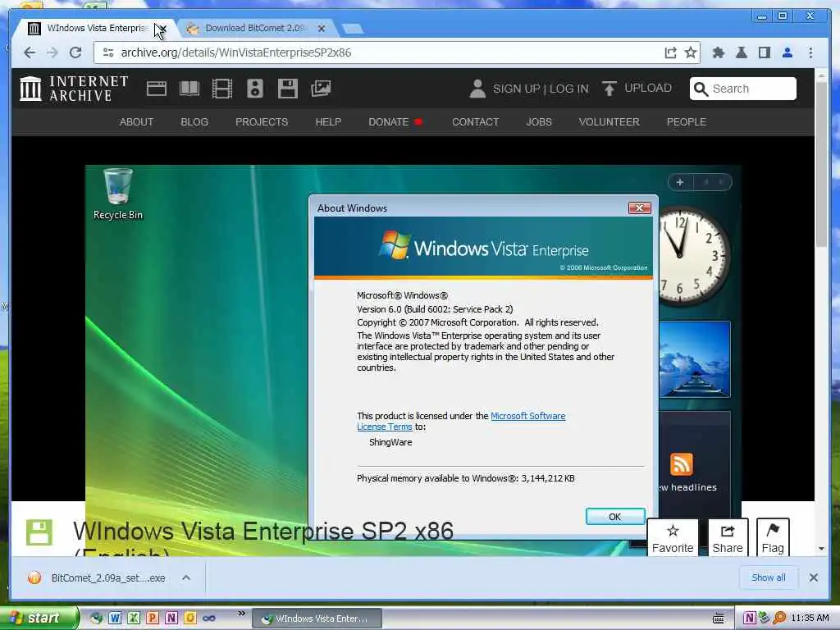This screenshot has height=630, width=840.
Task: Click the browser forward arrow
Action: click(x=52, y=52)
